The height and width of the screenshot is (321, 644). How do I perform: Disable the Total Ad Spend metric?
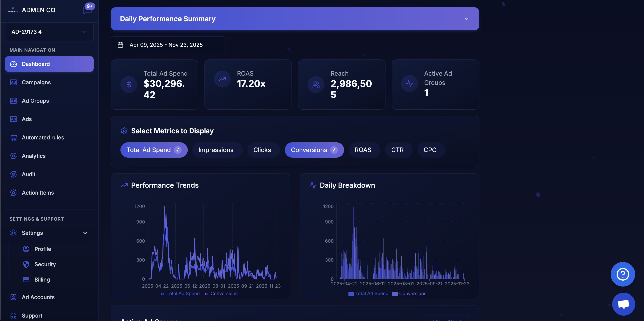(x=154, y=150)
